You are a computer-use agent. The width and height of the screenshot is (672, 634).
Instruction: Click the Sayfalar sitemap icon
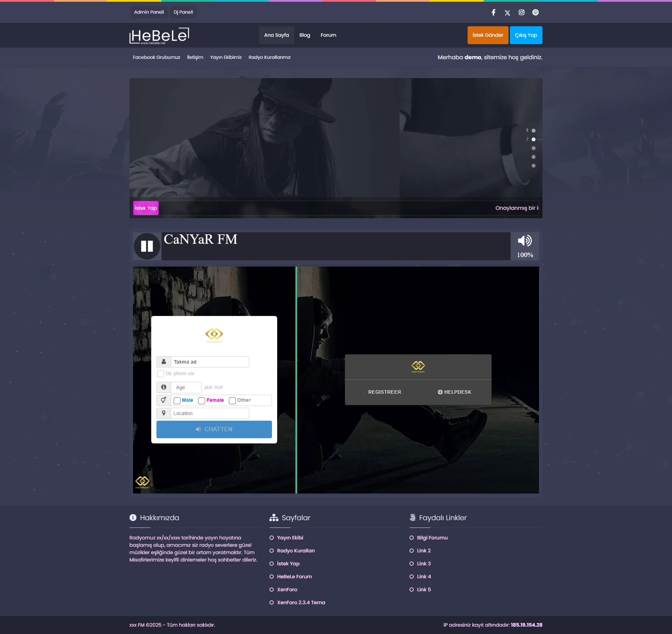(274, 517)
